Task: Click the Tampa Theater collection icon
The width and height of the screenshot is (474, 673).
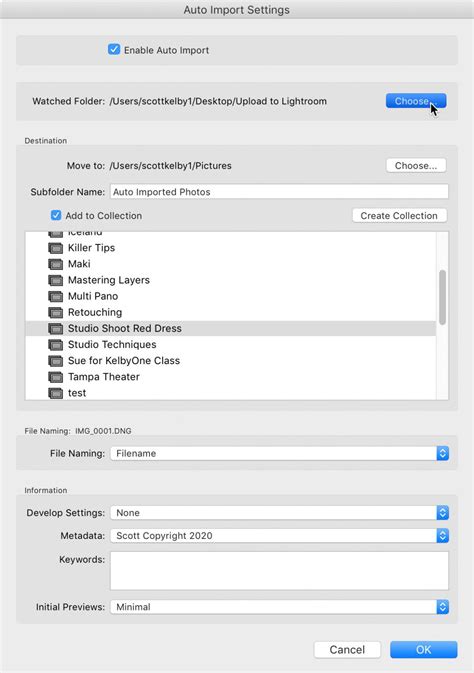Action: click(55, 377)
